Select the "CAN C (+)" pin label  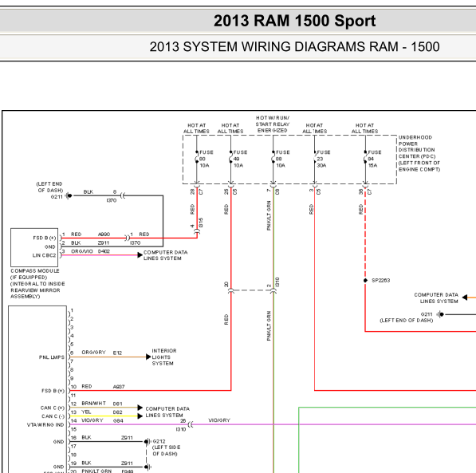point(53,408)
